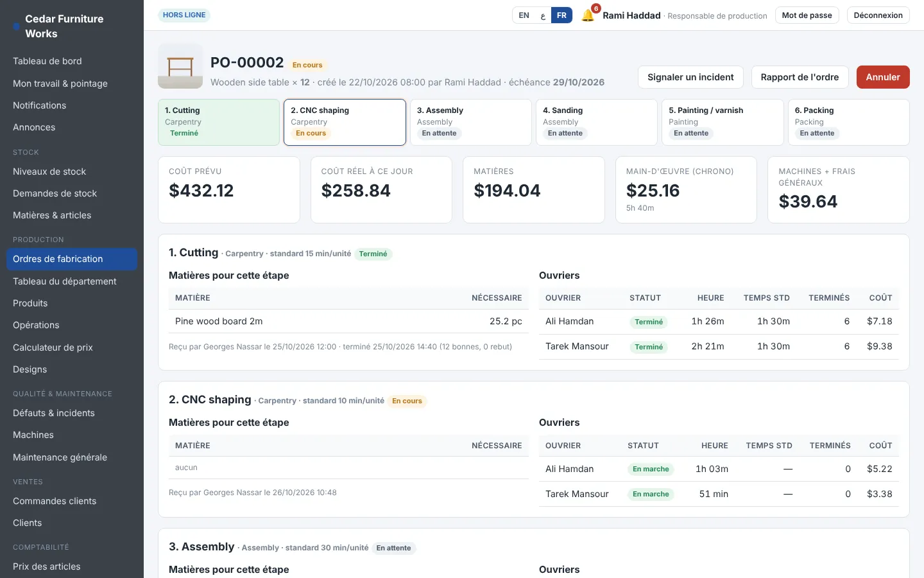Select the 4. Sanding step card

point(597,122)
